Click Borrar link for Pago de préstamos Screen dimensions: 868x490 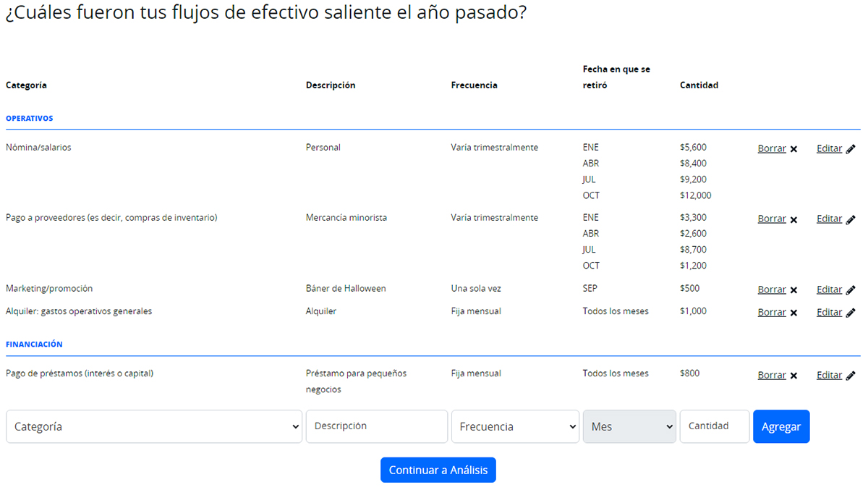(x=772, y=375)
